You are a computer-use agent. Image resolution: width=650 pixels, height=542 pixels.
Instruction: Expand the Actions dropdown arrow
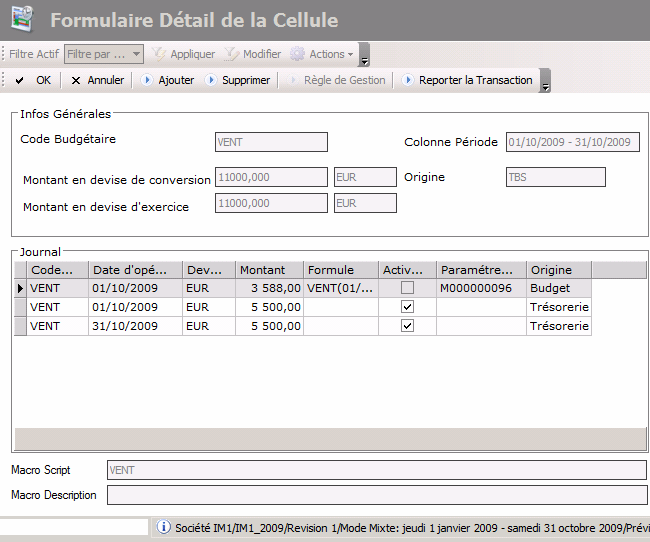351,55
